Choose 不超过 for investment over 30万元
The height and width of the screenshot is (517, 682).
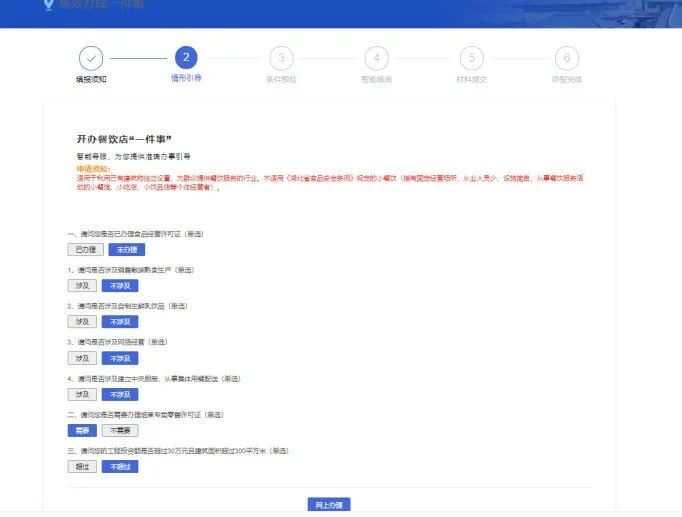[x=120, y=467]
